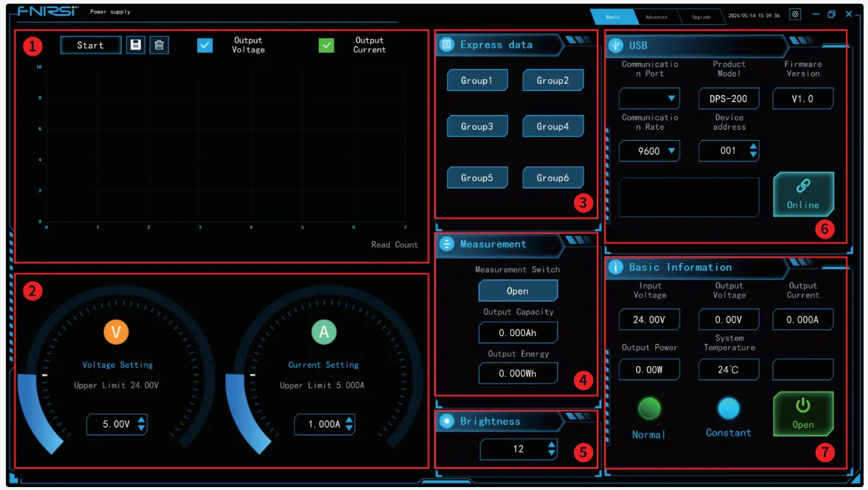This screenshot has width=868, height=490.
Task: Click the Voltage Setting dial arc
Action: (x=38, y=411)
